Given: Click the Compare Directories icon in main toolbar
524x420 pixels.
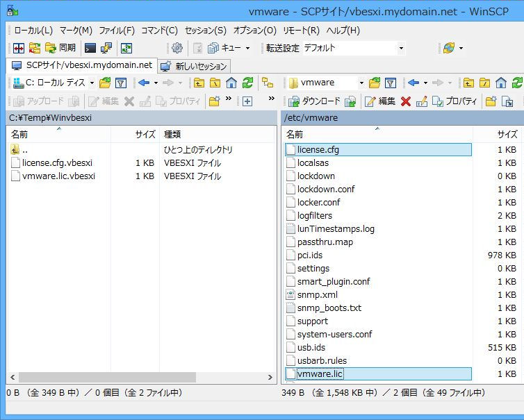Looking at the screenshot, I should [19, 48].
